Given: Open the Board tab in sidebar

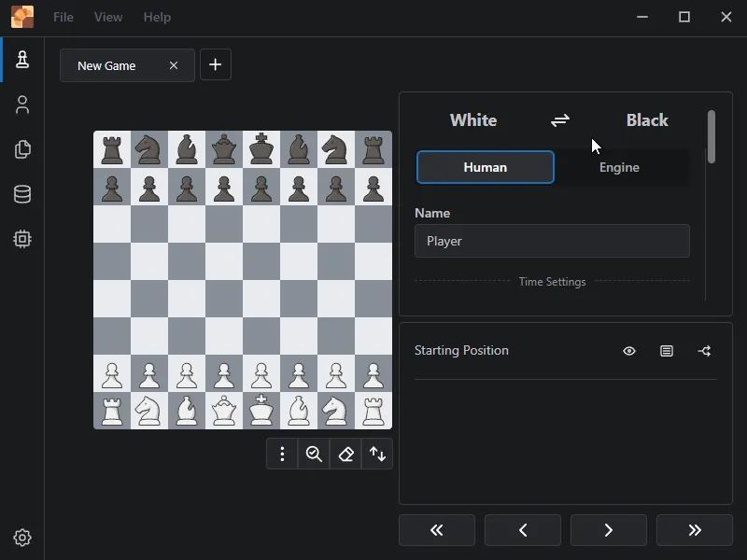Looking at the screenshot, I should (22, 60).
